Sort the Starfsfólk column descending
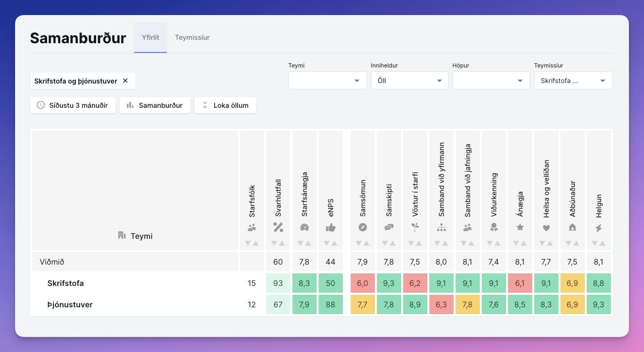This screenshot has width=644, height=352. (248, 243)
